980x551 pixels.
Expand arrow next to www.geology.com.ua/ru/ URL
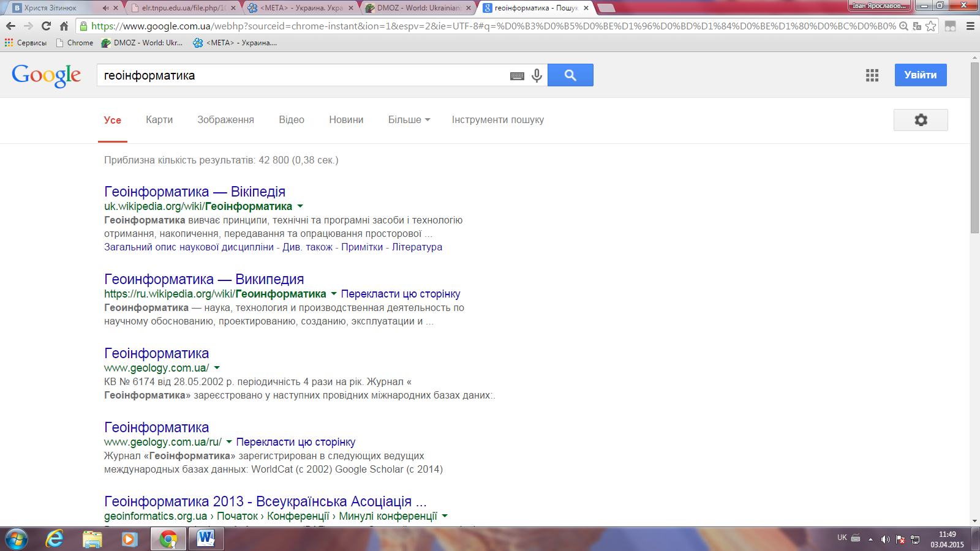pos(229,442)
